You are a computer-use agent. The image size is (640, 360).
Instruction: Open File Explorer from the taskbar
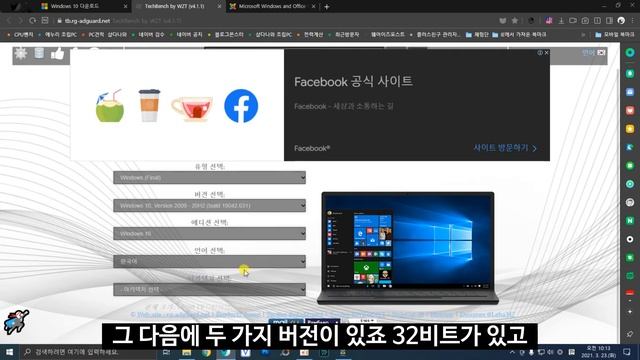pos(187,352)
